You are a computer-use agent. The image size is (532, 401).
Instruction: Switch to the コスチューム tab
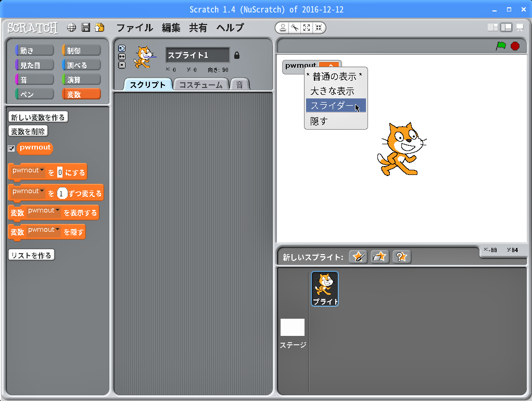201,84
